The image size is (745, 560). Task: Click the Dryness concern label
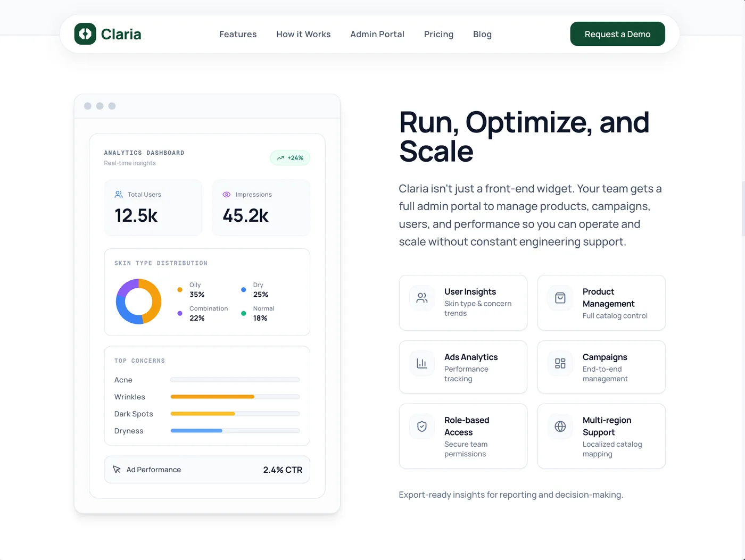pos(129,431)
